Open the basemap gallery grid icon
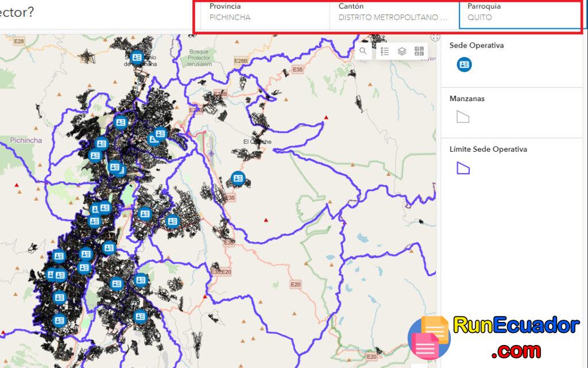 [419, 51]
